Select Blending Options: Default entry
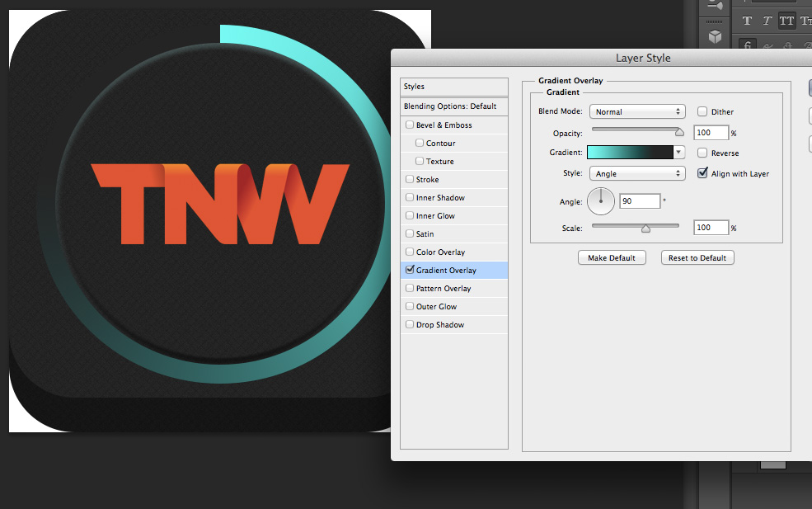 pos(453,106)
